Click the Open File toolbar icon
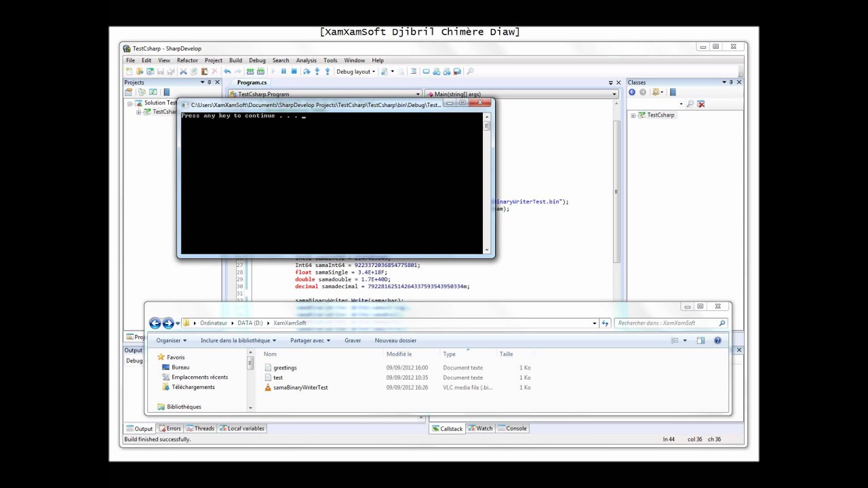This screenshot has width=868, height=488. [x=140, y=71]
